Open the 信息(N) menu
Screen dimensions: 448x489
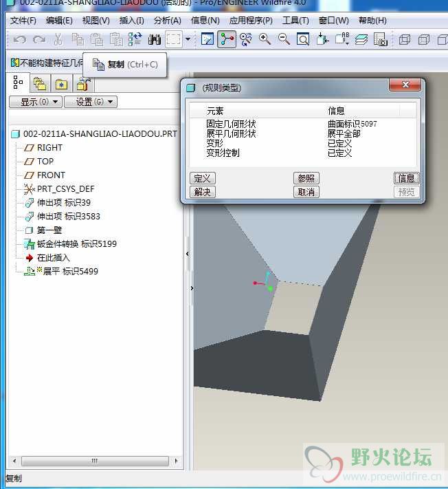(205, 21)
